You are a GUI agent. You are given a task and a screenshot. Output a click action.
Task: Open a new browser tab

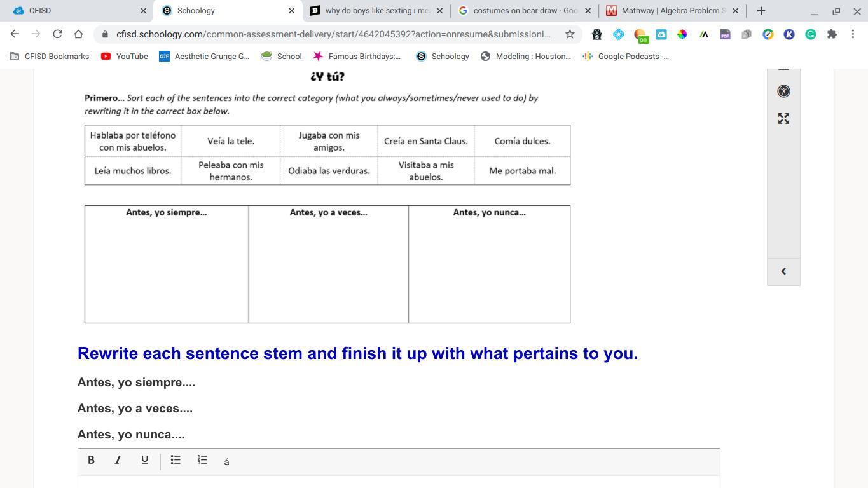761,11
